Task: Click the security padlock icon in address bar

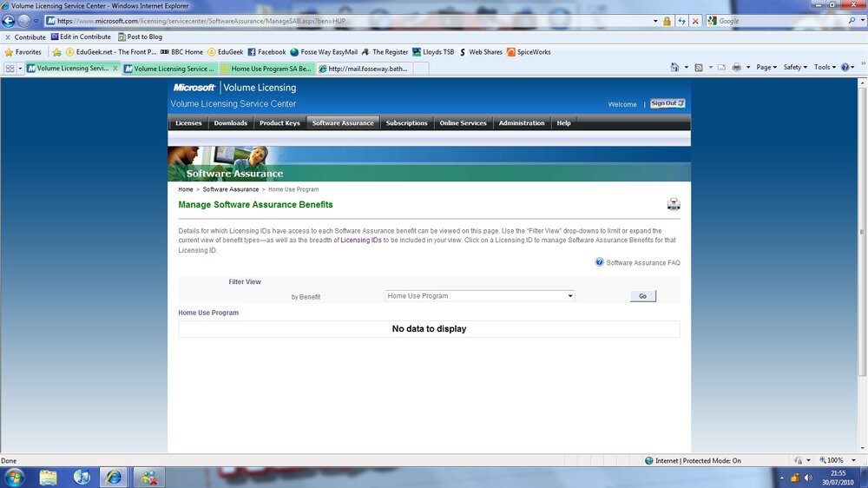Action: point(667,21)
